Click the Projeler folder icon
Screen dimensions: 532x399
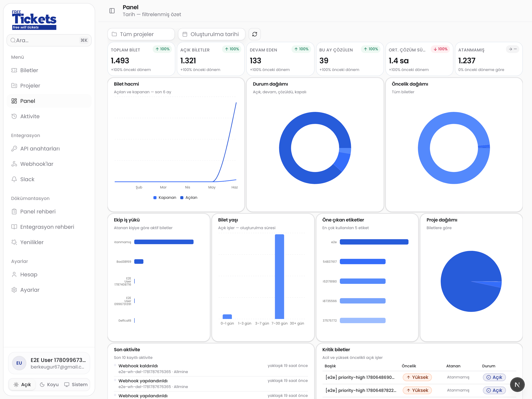14,86
